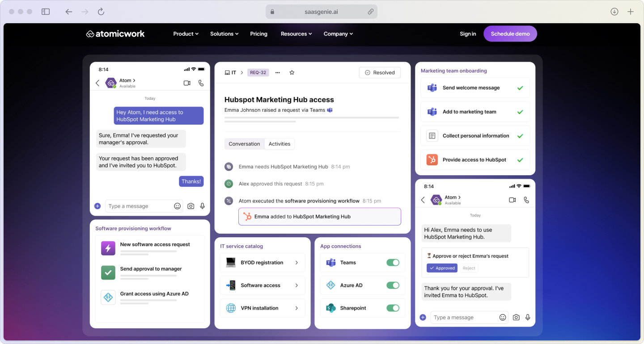Screen dimensions: 644x344
Task: Click the progress bar under Emma's request title
Action: tap(312, 118)
